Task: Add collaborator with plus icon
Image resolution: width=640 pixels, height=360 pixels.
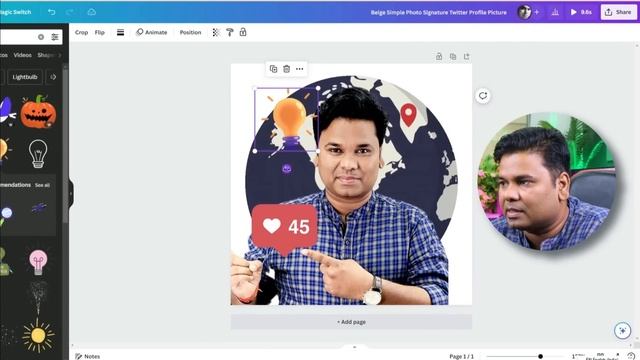Action: [x=536, y=12]
